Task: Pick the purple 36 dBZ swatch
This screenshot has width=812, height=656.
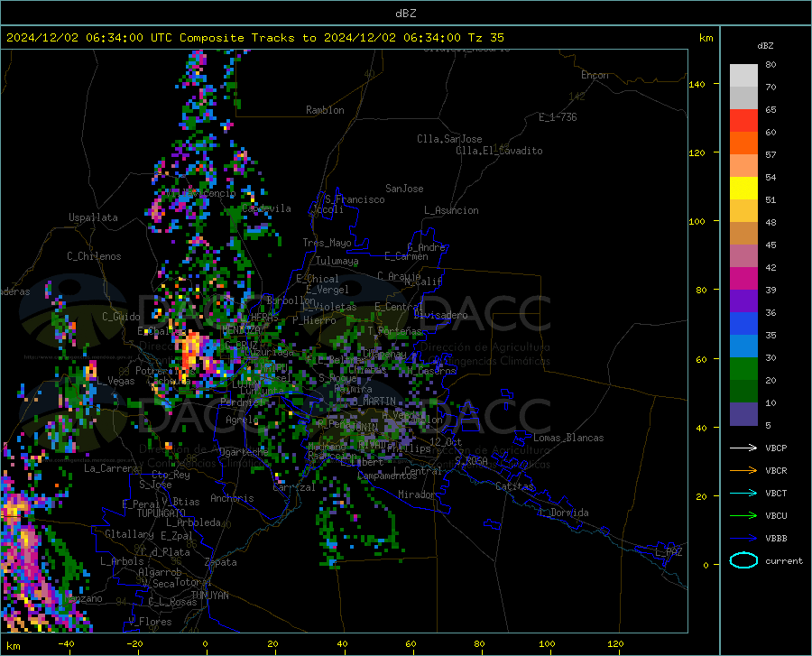Action: tap(743, 301)
